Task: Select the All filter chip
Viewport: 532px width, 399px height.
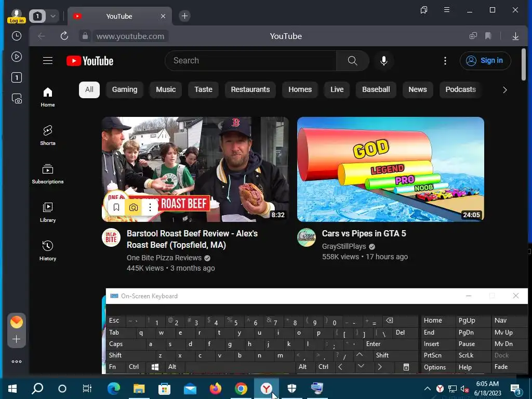Action: click(89, 89)
